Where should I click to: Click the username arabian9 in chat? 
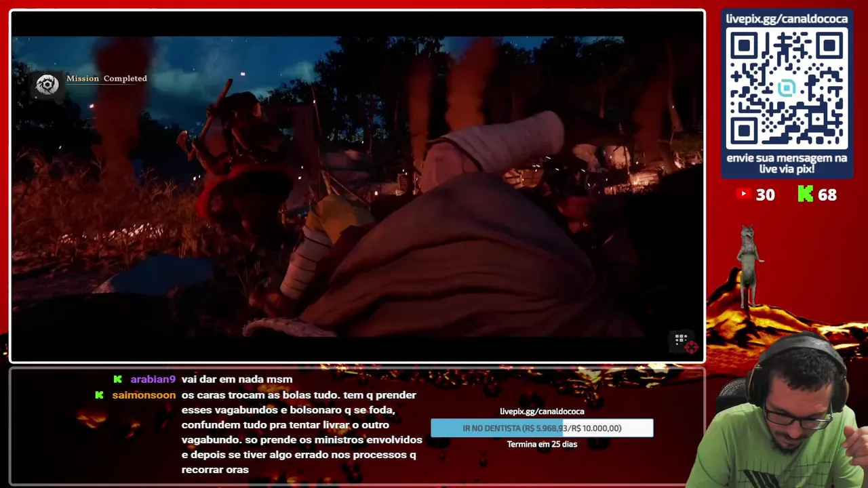(153, 380)
